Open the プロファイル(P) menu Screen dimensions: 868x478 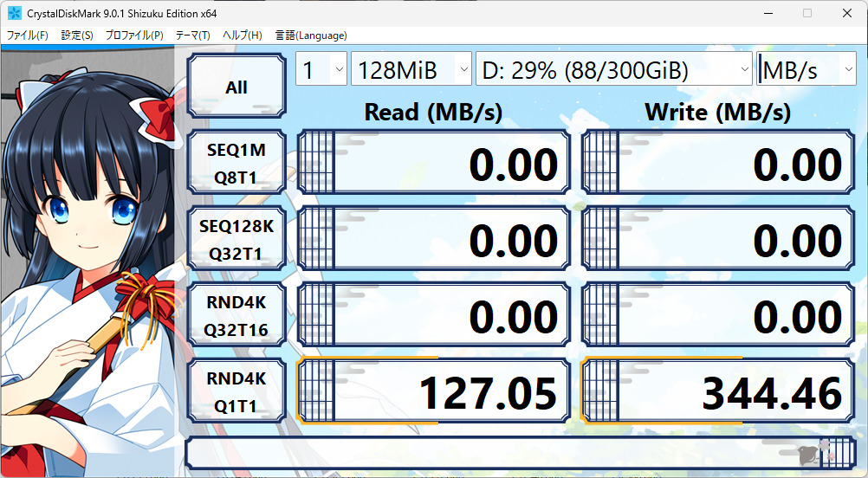pos(134,36)
